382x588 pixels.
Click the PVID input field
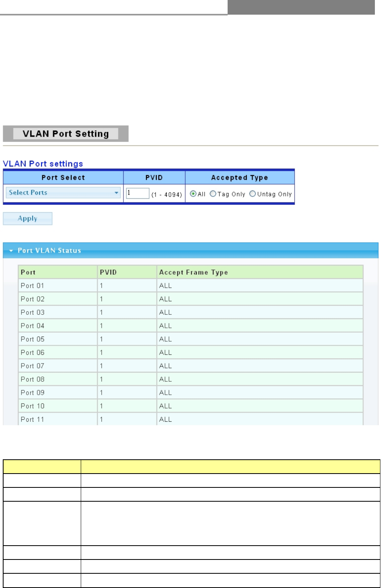click(x=137, y=193)
